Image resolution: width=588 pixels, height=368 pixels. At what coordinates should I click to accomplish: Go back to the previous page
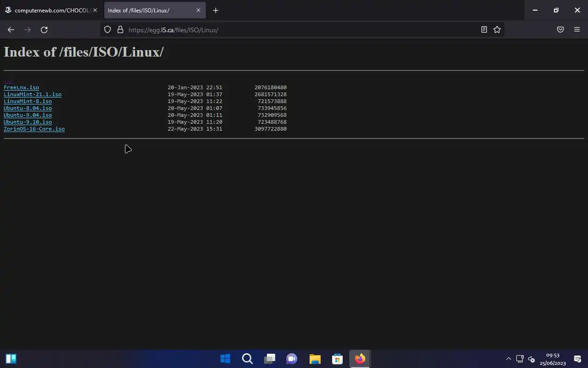pos(11,29)
